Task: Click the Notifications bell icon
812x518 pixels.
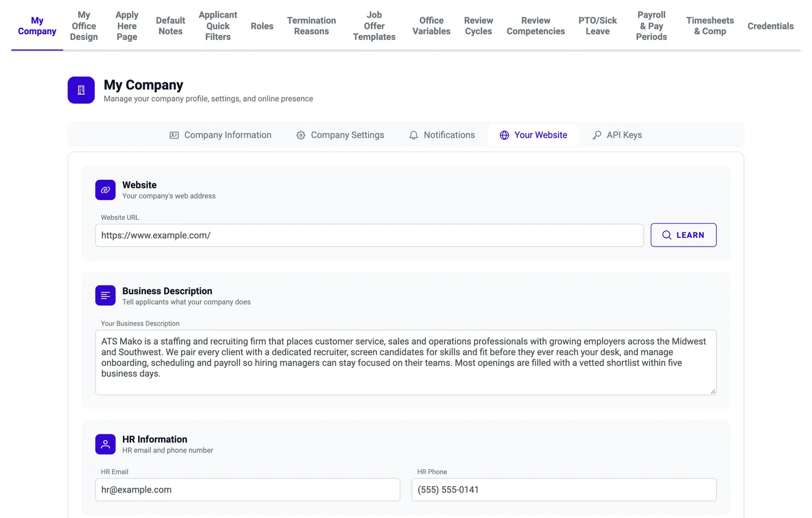Action: click(414, 135)
